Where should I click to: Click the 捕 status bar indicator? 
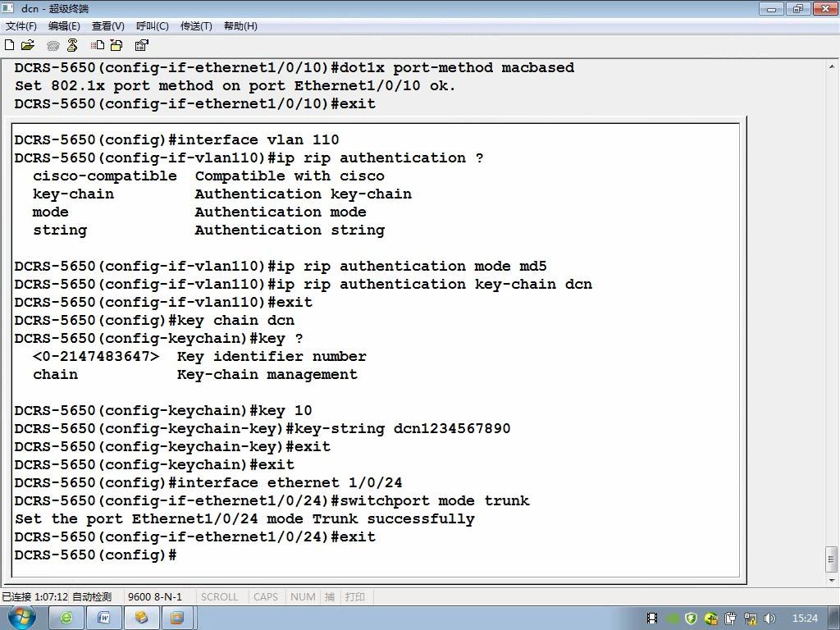(x=330, y=597)
